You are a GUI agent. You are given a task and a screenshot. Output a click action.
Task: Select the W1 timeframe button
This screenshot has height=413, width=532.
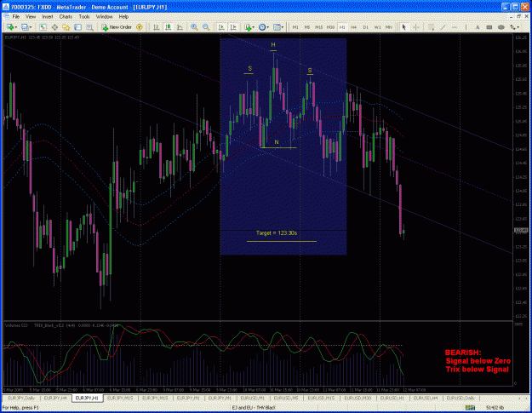tap(377, 27)
